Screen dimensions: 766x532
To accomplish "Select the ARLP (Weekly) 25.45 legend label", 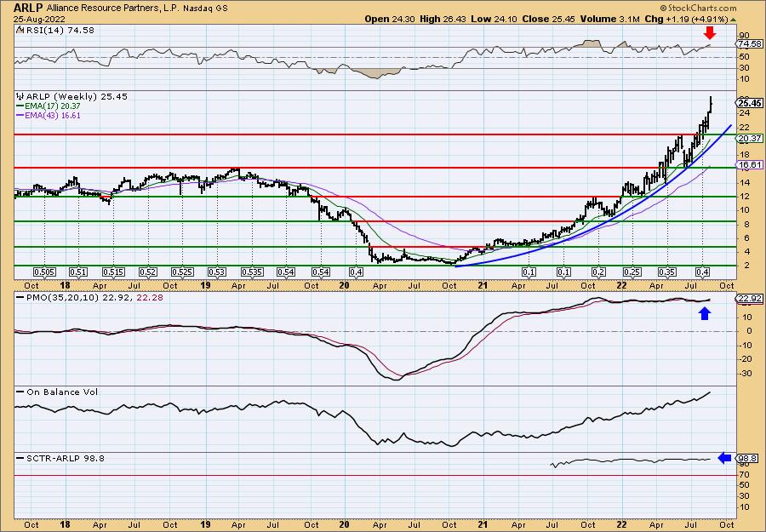I will [75, 97].
